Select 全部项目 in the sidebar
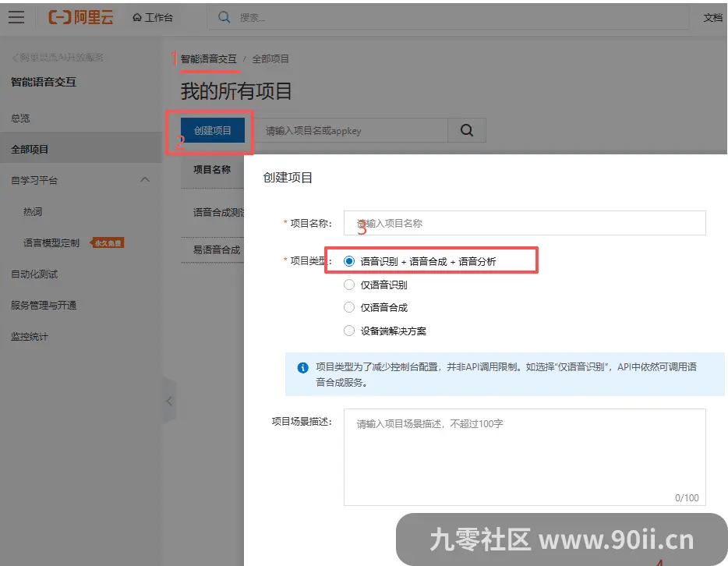728x566 pixels. [x=81, y=149]
